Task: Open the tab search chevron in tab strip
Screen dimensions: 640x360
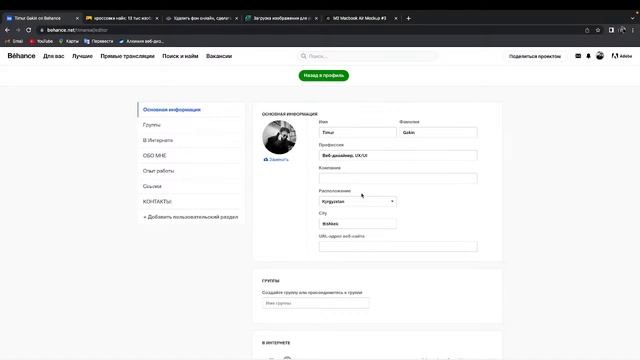Action: [x=632, y=18]
